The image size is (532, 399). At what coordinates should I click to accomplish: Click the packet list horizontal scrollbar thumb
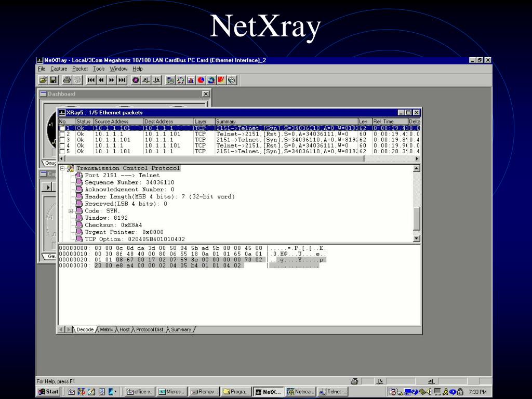coord(215,159)
